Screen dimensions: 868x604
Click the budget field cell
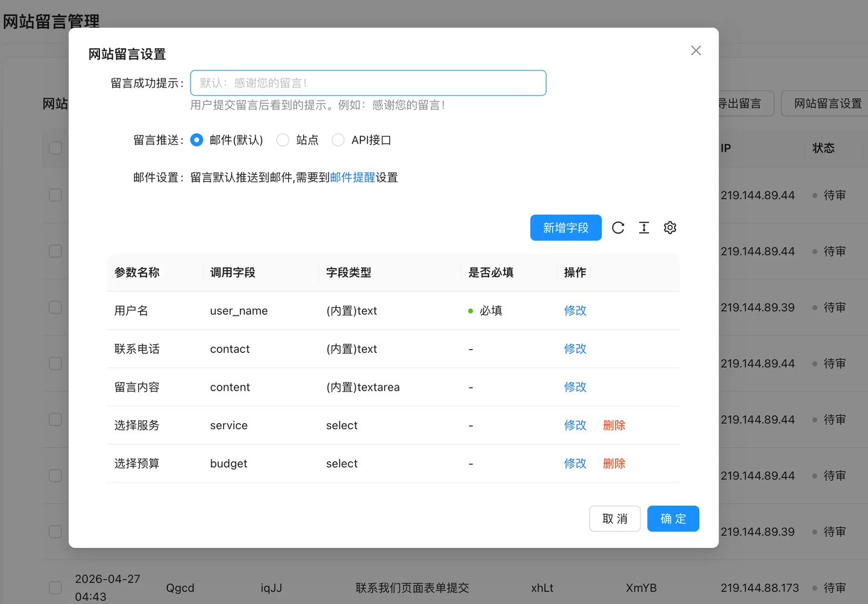click(x=228, y=464)
